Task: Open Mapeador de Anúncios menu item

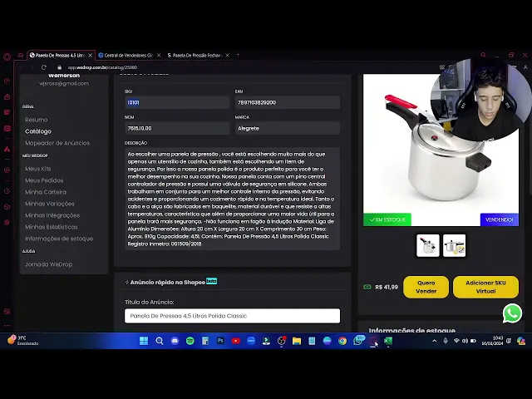Action: 57,143
